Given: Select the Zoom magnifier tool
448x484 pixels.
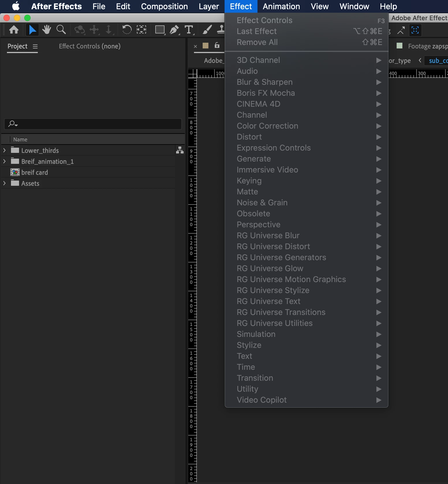Looking at the screenshot, I should coord(61,29).
